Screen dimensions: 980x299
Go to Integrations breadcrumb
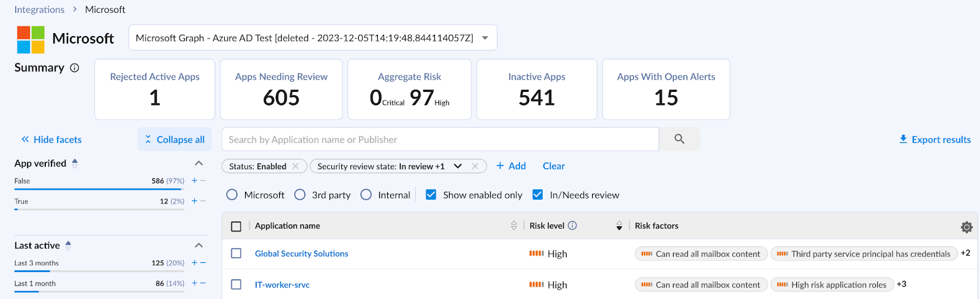[39, 9]
